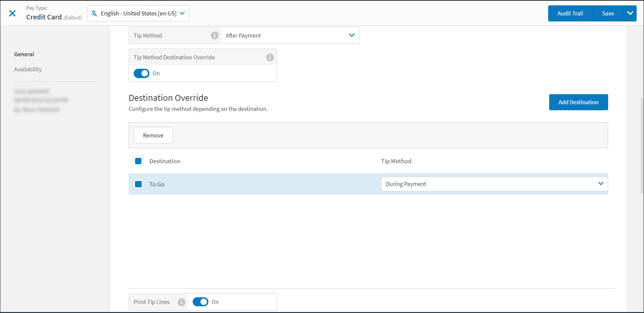Toggle the select-all Destination header checkbox

pos(138,161)
